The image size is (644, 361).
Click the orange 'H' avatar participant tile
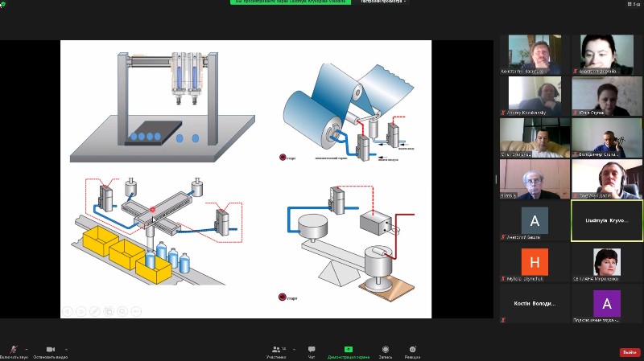point(535,262)
